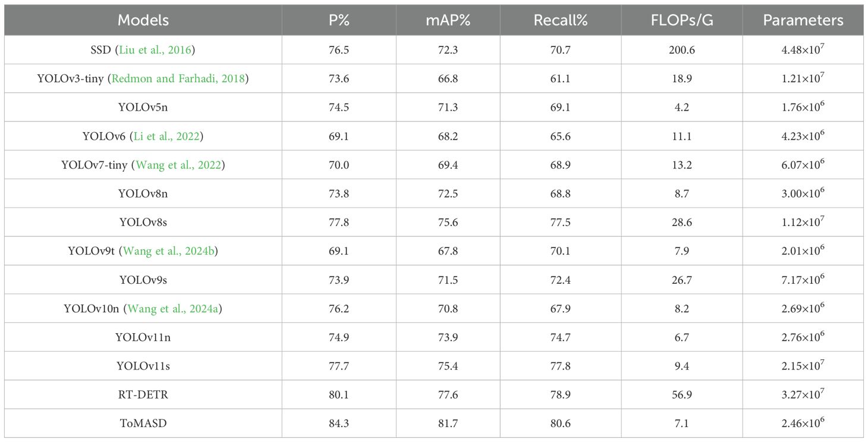Viewport: 868px width, 442px height.
Task: Click RT-DETR's precision value 80.1
Action: click(339, 395)
